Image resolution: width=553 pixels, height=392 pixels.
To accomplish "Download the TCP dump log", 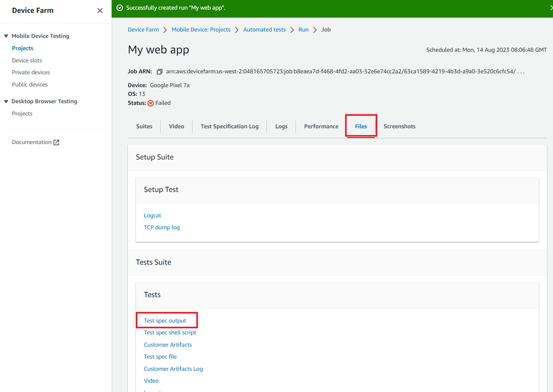I will [162, 227].
